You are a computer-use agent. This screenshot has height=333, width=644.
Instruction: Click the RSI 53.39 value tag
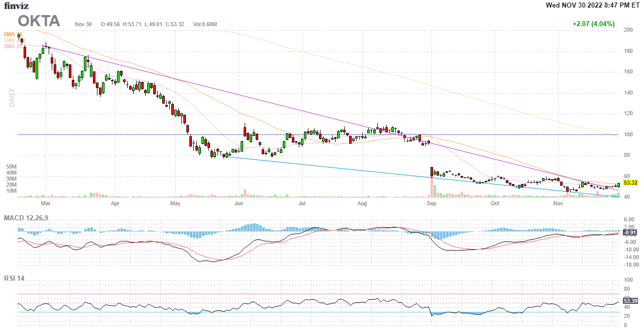[x=630, y=301]
